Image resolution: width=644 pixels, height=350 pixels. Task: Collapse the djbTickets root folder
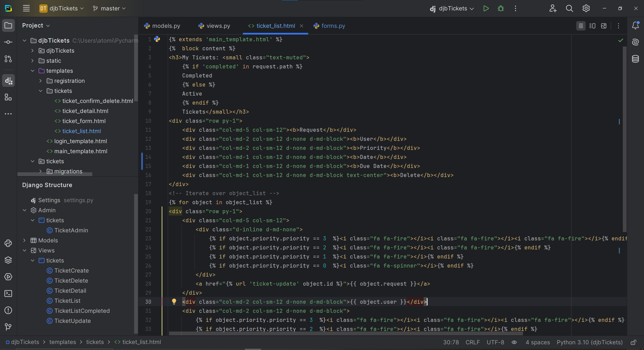[24, 41]
